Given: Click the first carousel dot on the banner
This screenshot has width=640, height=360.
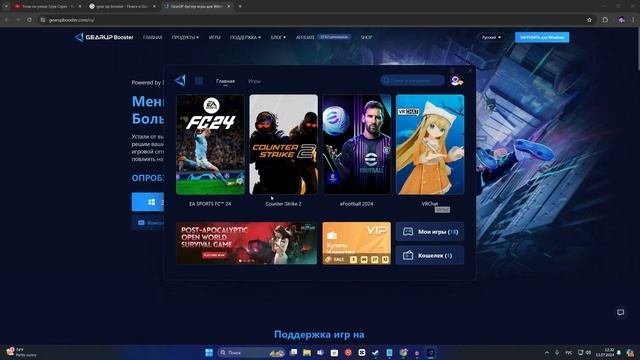Looking at the screenshot, I should click(240, 260).
